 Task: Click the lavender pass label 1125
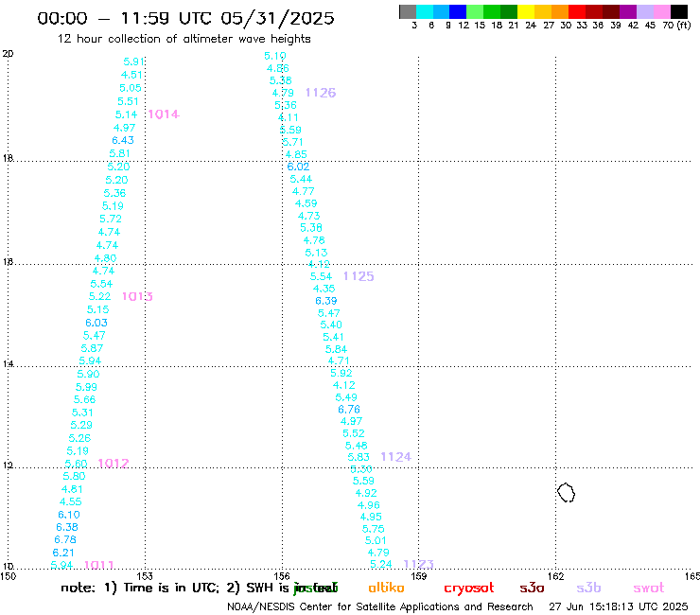[359, 276]
